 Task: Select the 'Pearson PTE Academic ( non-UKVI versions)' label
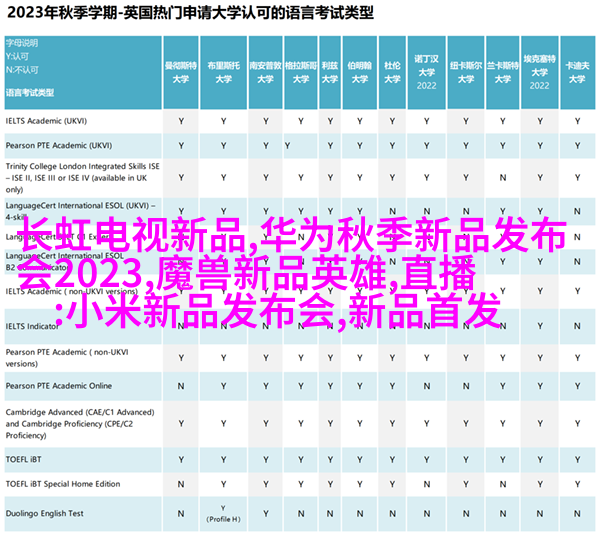click(x=67, y=358)
